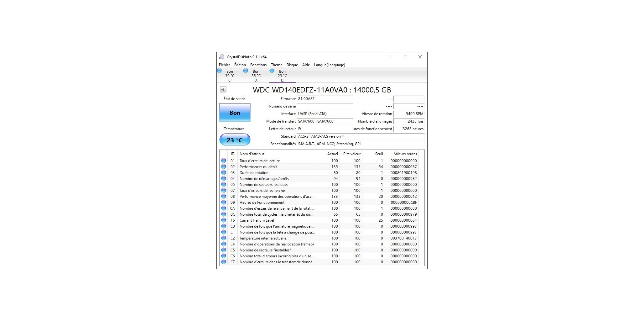Click the Vitesse de rotation 5400 RPM field
This screenshot has height=321, width=644.
pos(409,114)
